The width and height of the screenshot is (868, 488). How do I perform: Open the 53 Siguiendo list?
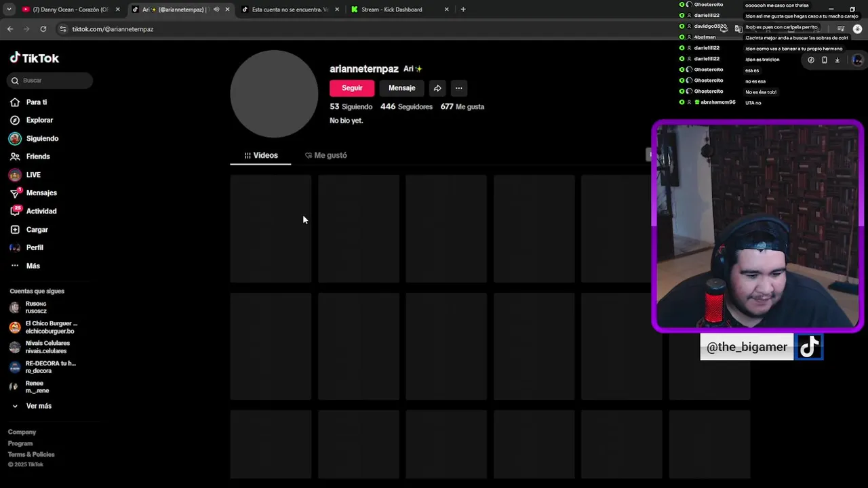pyautogui.click(x=351, y=106)
